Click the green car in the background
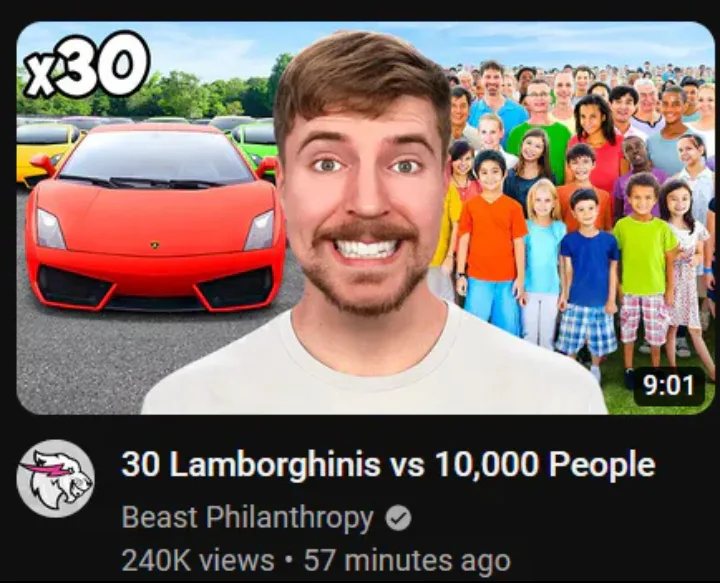This screenshot has width=720, height=583. 255,142
